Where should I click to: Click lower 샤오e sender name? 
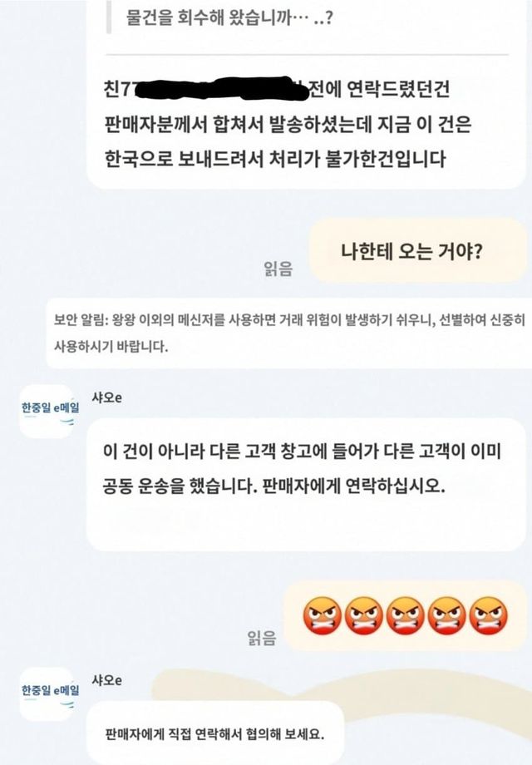click(x=106, y=679)
